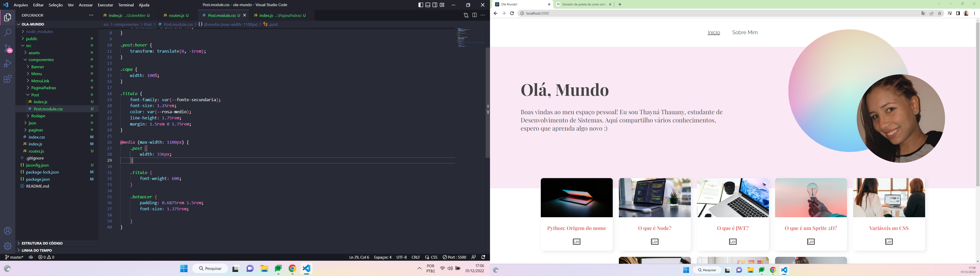Open the Search view in activity bar
The image size is (980, 276).
tap(8, 33)
